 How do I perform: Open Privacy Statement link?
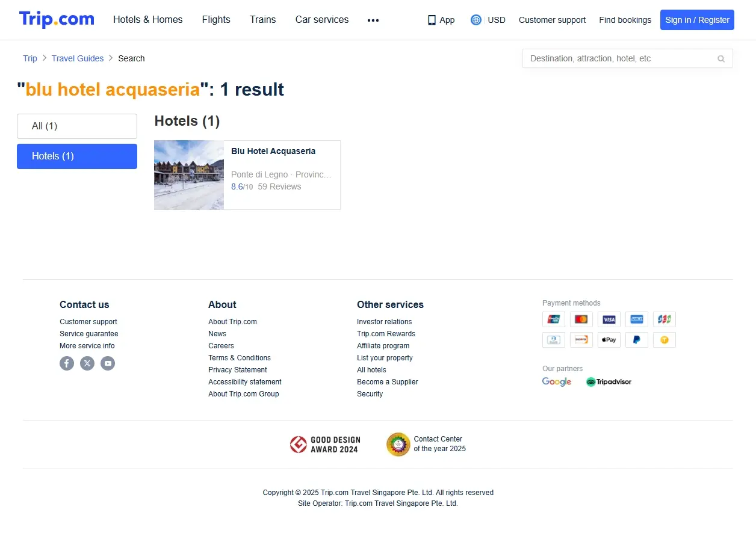(x=238, y=370)
